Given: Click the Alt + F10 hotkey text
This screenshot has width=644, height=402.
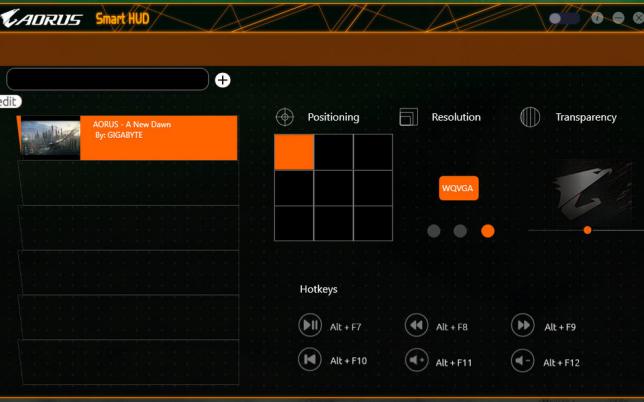Looking at the screenshot, I should coord(348,361).
